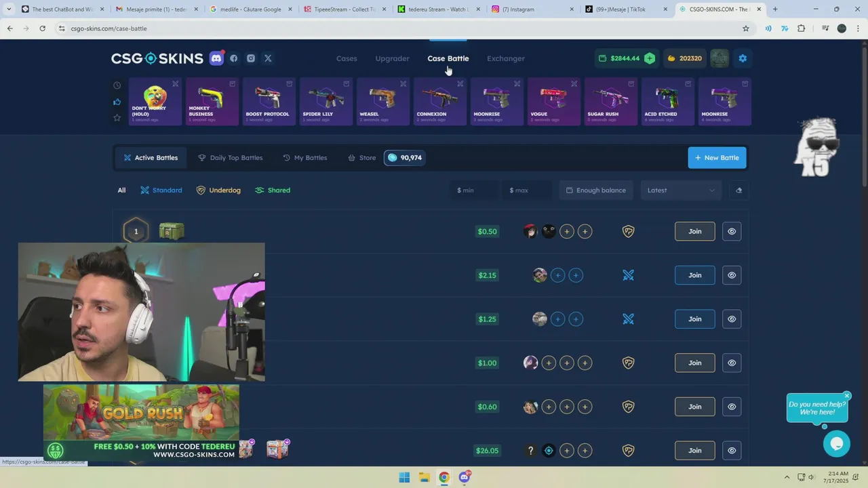Open the live chat bubble

tap(836, 444)
